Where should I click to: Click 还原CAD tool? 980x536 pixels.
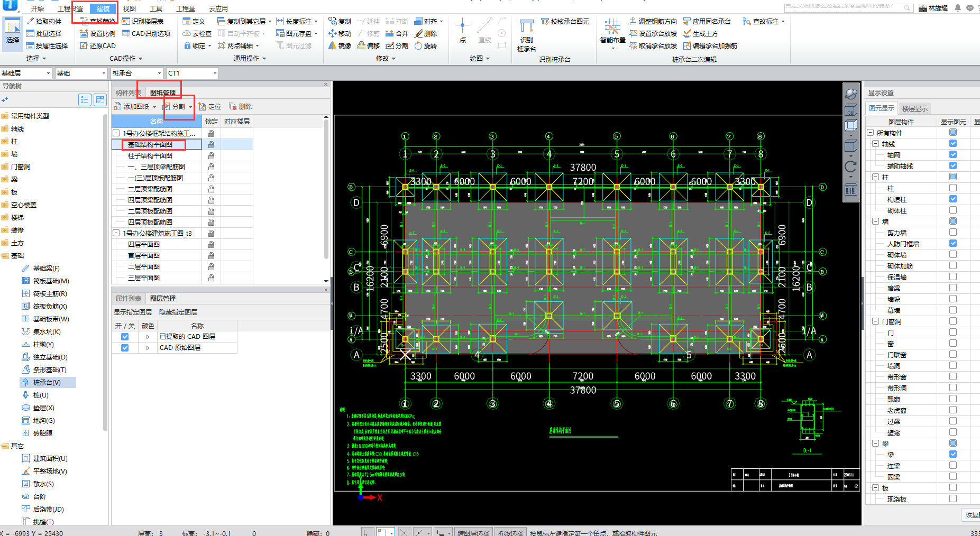[97, 45]
